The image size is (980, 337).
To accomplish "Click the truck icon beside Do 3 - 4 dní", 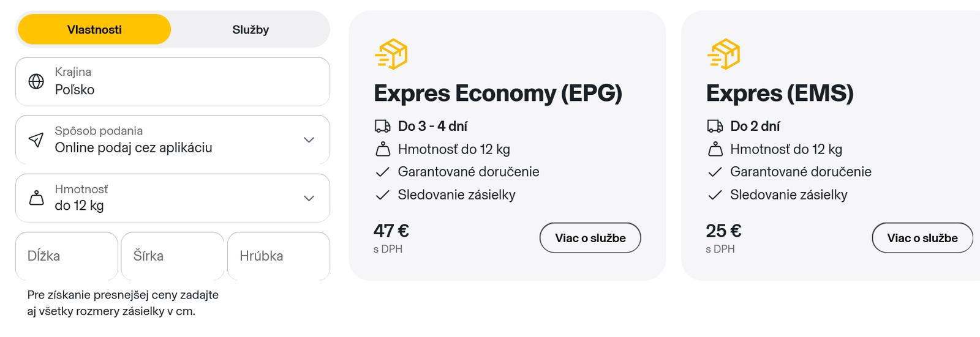I will click(382, 127).
